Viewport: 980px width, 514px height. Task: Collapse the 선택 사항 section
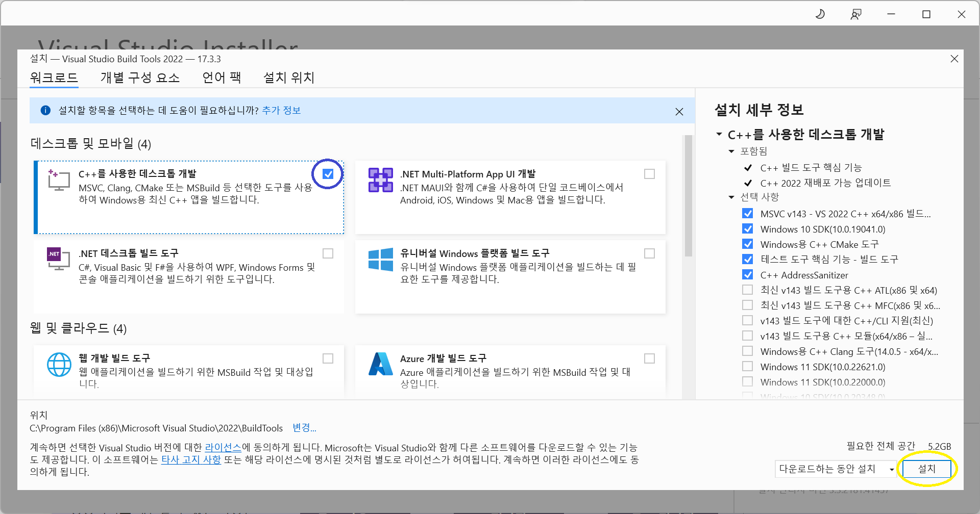(731, 197)
